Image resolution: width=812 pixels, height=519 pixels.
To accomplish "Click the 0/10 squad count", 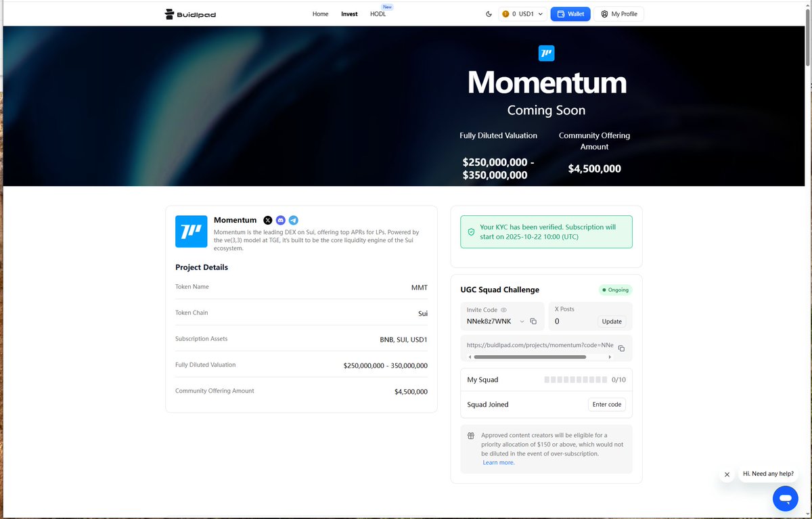I will pos(618,380).
